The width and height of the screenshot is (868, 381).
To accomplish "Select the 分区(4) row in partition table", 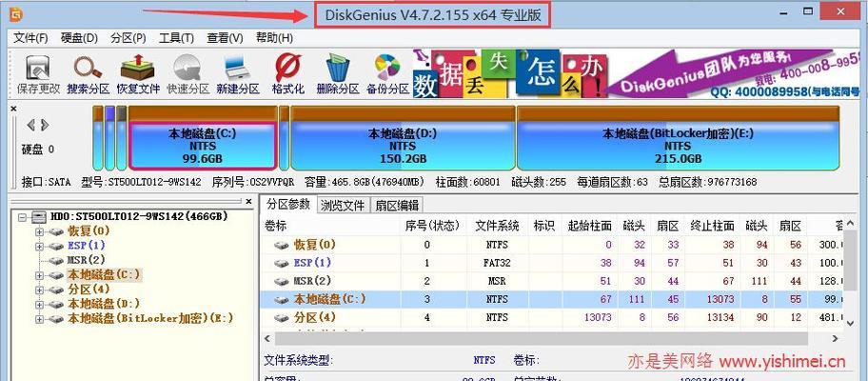I will tap(551, 317).
